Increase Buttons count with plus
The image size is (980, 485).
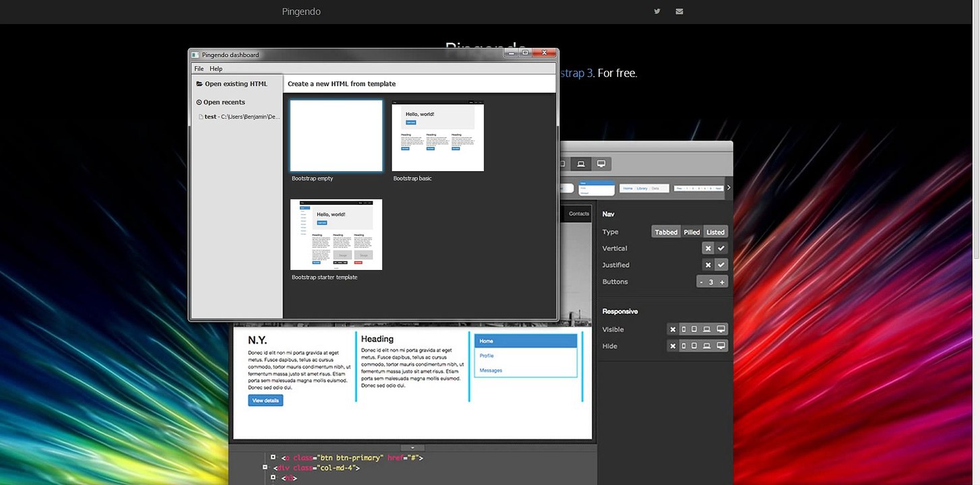723,282
